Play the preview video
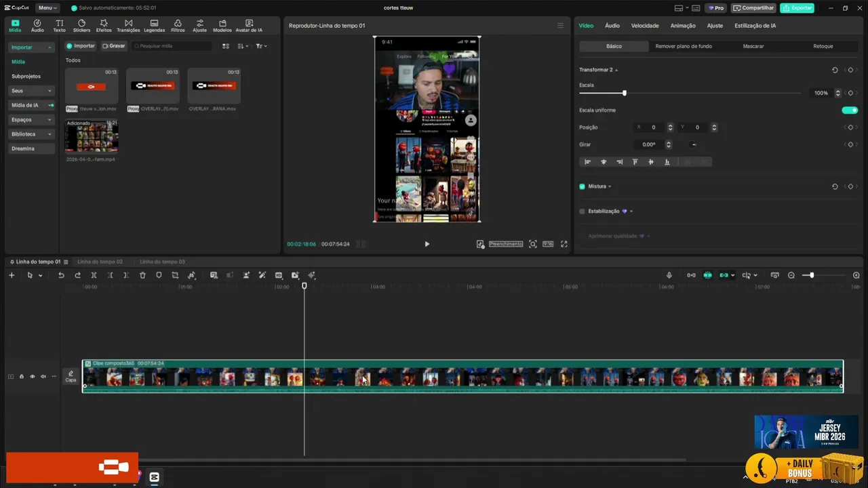The width and height of the screenshot is (868, 488). tap(427, 244)
